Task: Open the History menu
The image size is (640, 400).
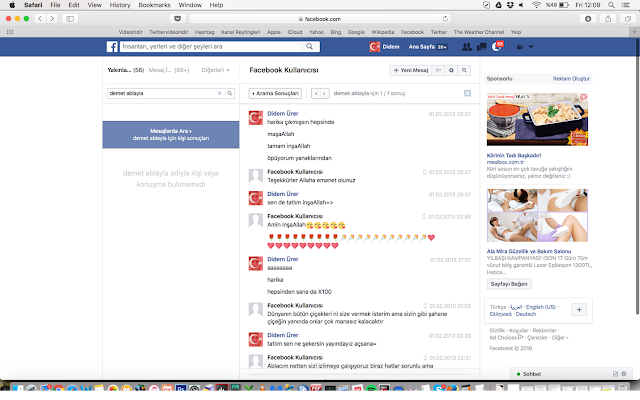Action: (120, 5)
